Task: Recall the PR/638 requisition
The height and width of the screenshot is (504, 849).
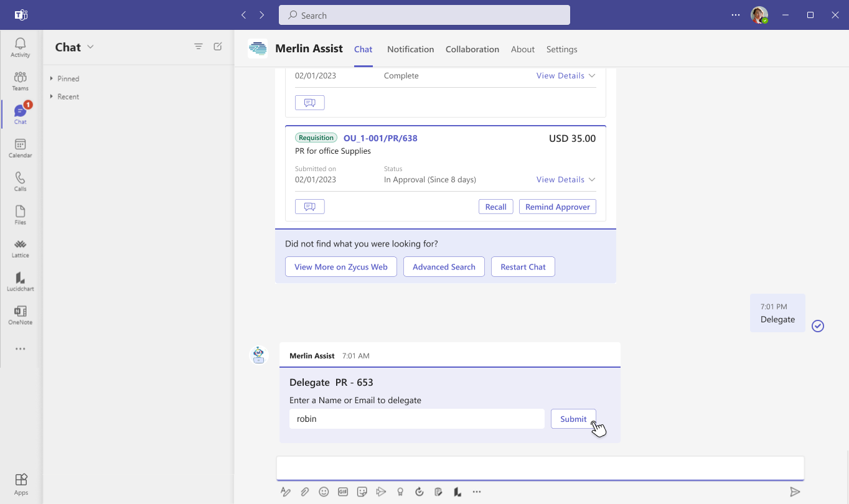Action: tap(495, 207)
